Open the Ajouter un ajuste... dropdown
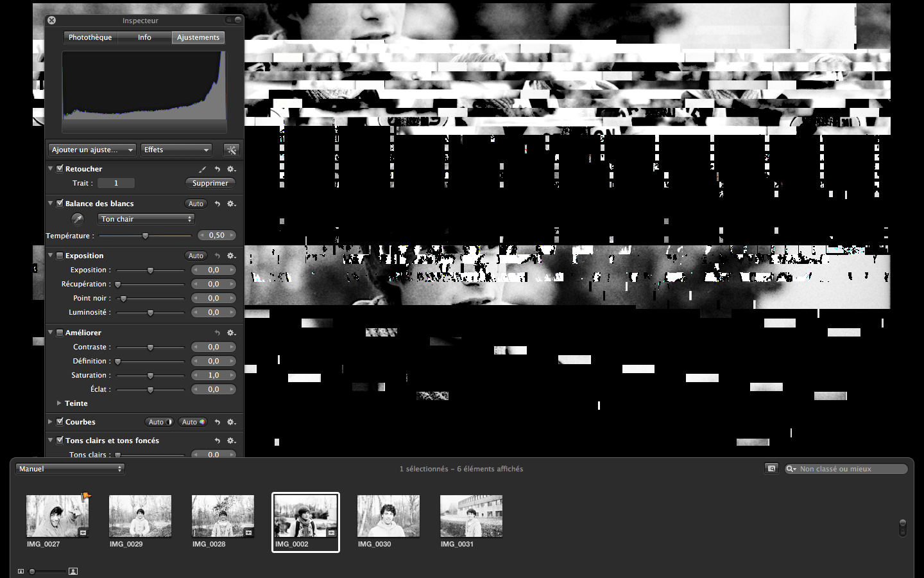Screen dimensions: 924x578 (91, 150)
